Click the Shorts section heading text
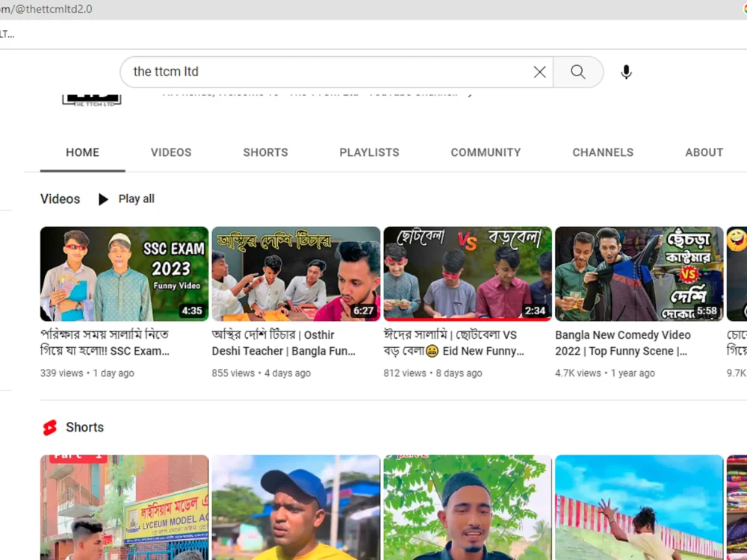Image resolution: width=747 pixels, height=560 pixels. click(85, 427)
